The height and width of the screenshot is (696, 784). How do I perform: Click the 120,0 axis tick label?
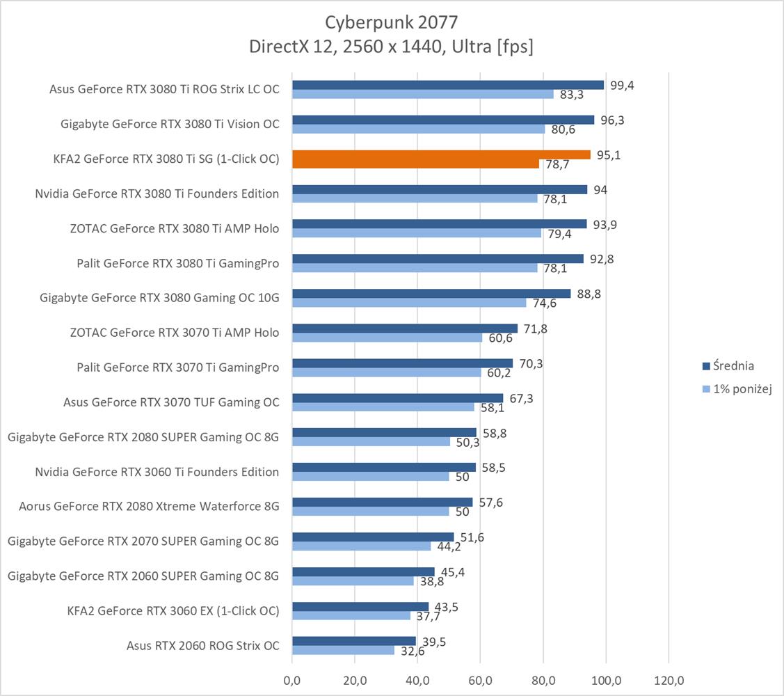(x=668, y=679)
